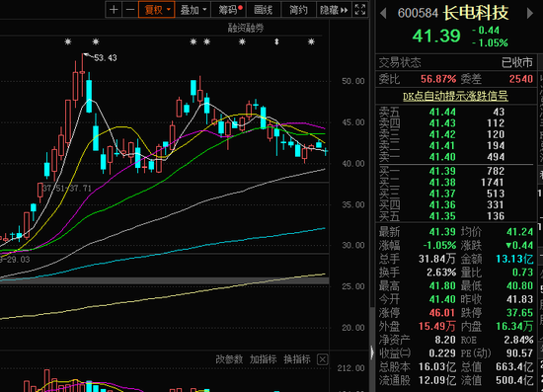Switch to 简约 view
This screenshot has height=392, width=543.
(x=298, y=10)
